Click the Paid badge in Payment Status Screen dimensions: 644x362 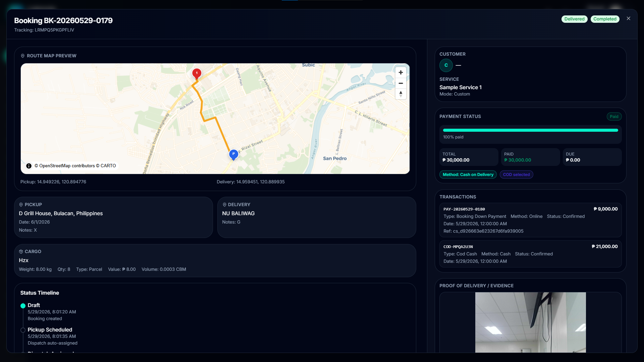click(x=614, y=117)
